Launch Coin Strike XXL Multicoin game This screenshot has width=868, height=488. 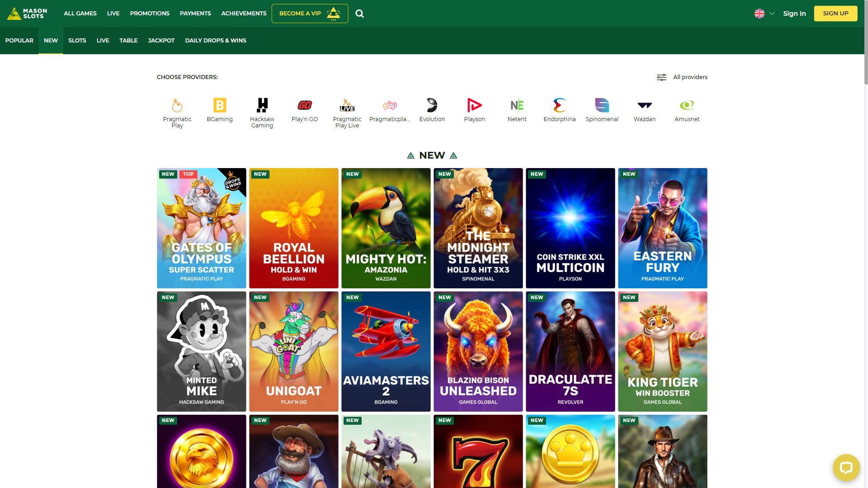coord(571,228)
